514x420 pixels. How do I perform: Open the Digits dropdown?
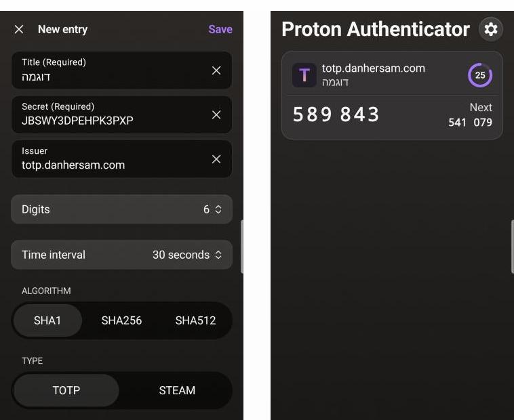[x=121, y=209]
